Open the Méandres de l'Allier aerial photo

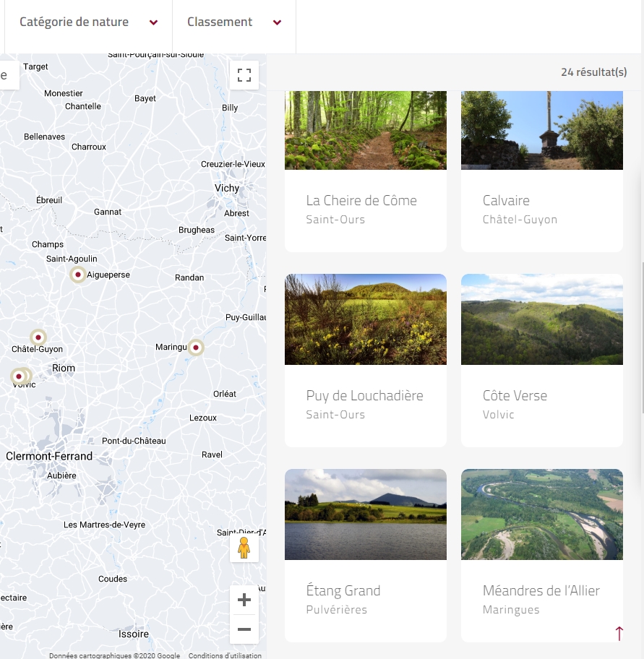[x=542, y=514]
